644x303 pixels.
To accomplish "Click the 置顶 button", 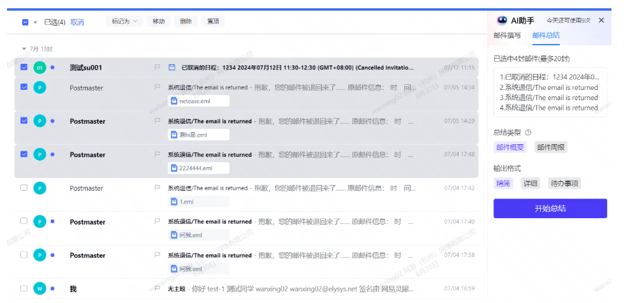I will tap(213, 22).
